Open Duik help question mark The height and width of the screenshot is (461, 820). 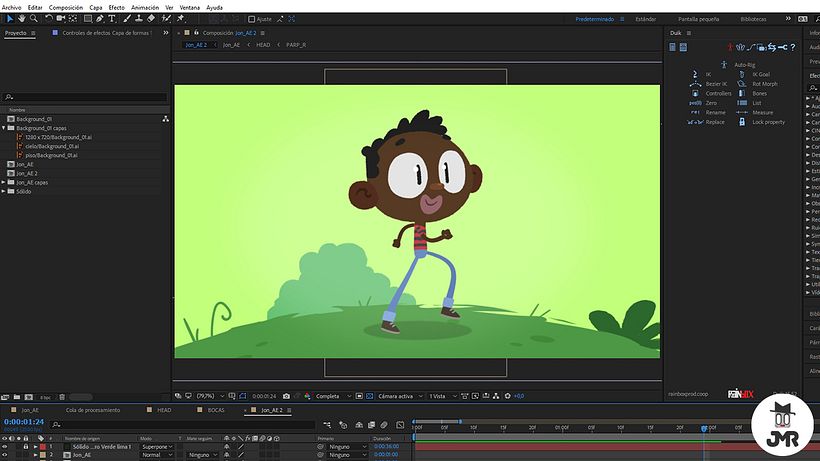pyautogui.click(x=793, y=47)
